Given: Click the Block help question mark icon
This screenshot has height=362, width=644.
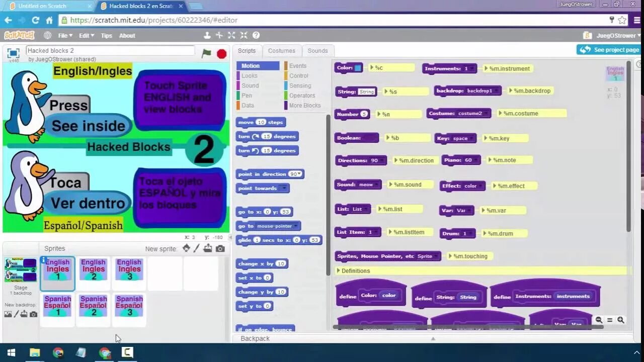Looking at the screenshot, I should [256, 35].
